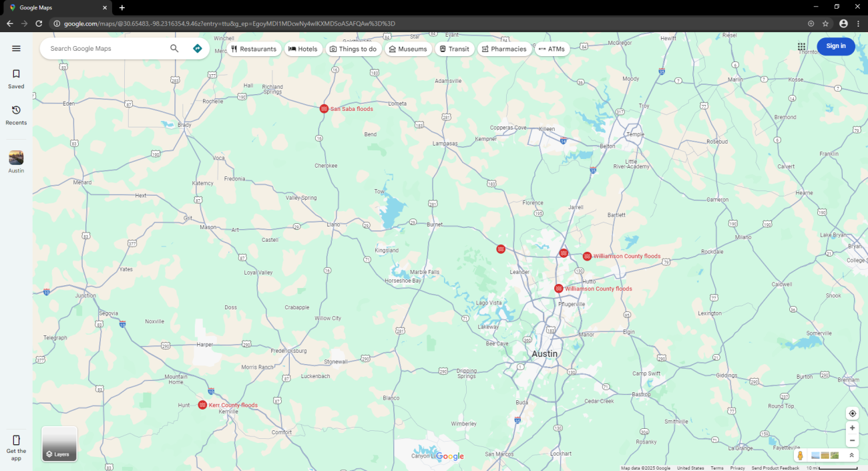Click the Kerrville town label
The height and width of the screenshot is (471, 868).
coord(228,412)
